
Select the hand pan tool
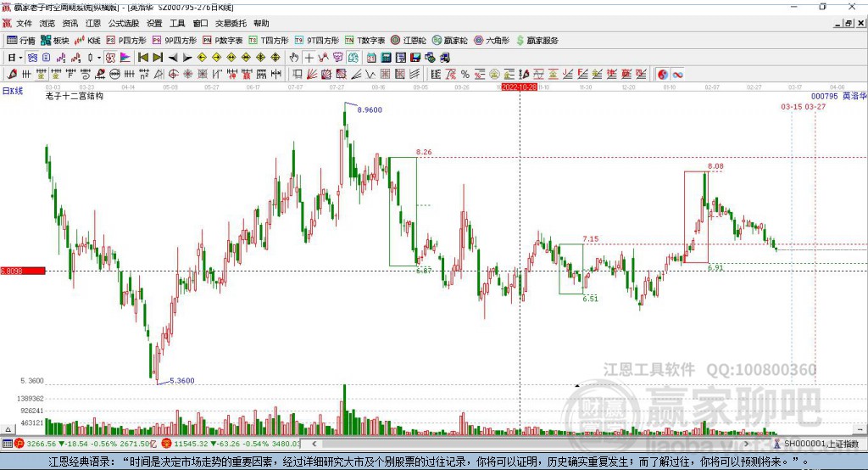(x=294, y=58)
